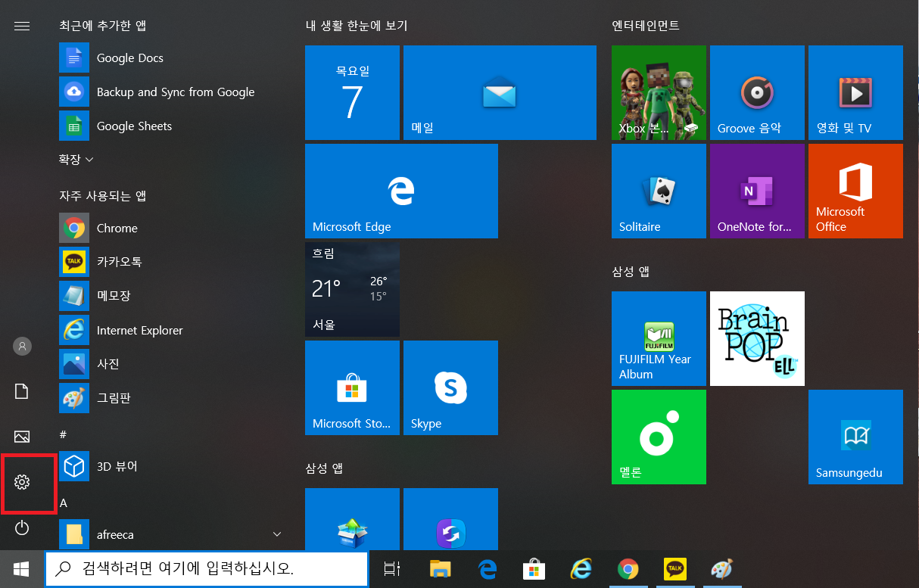Screen dimensions: 919x588
Task: Open the Settings gear in the left rail
Action: [22, 482]
